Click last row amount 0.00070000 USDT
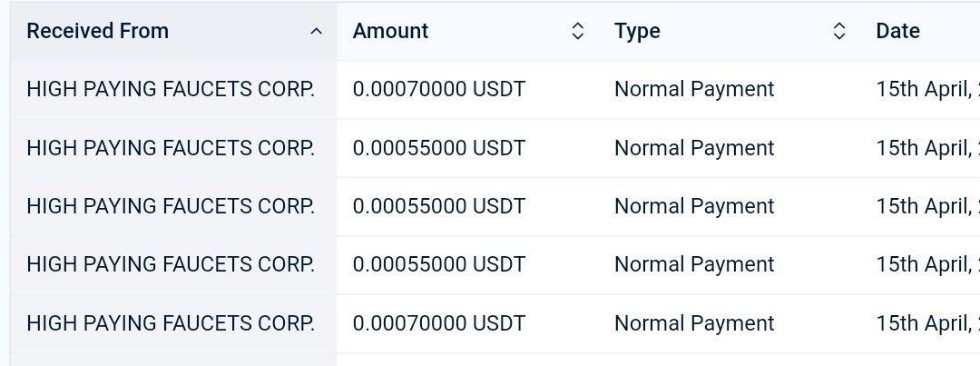The width and height of the screenshot is (980, 366). tap(439, 323)
